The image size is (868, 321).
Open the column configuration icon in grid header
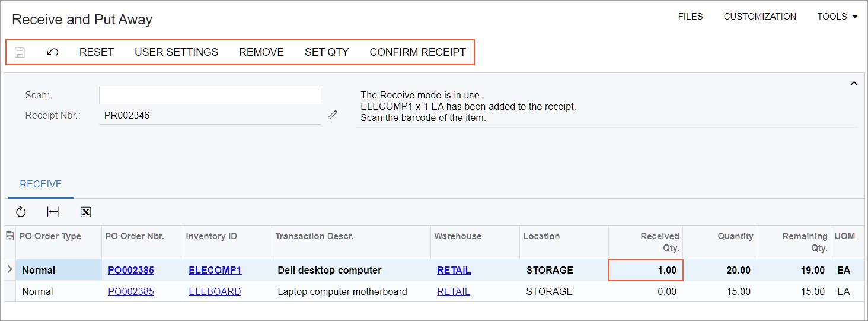pos(9,236)
